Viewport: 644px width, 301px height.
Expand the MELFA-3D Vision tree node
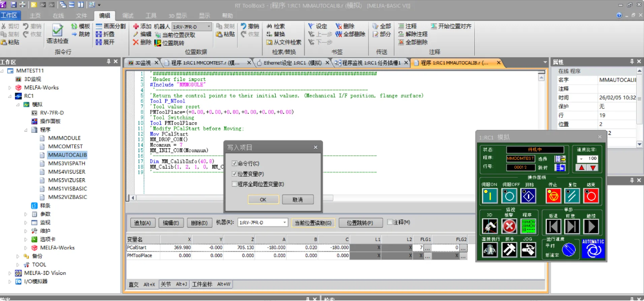(9, 273)
